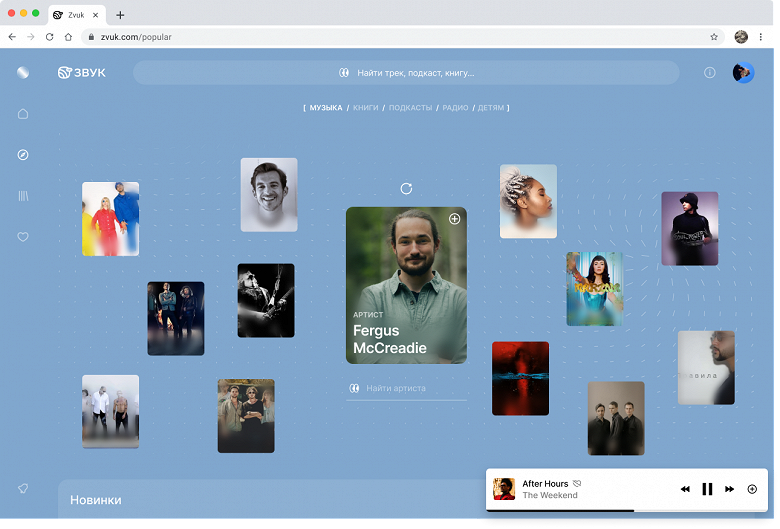Image resolution: width=780 pixels, height=529 pixels.
Task: Switch to the Книги tab
Action: tap(365, 107)
